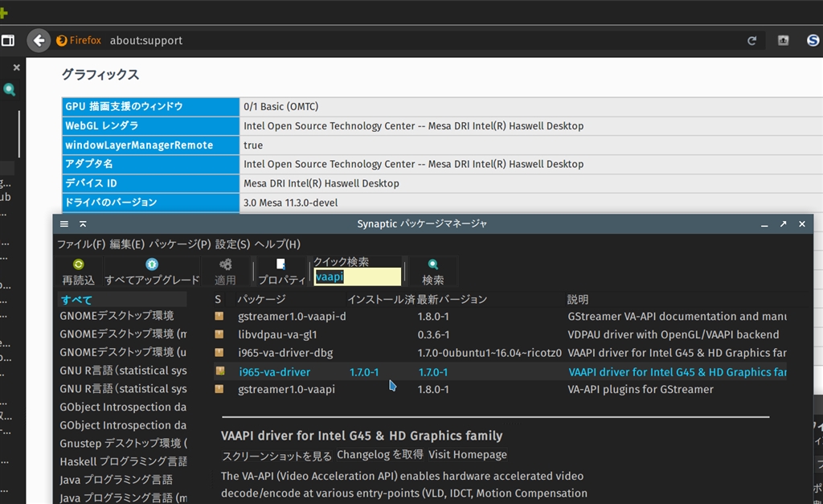Open the ファイル(F) menu
823x504 pixels.
pos(80,244)
